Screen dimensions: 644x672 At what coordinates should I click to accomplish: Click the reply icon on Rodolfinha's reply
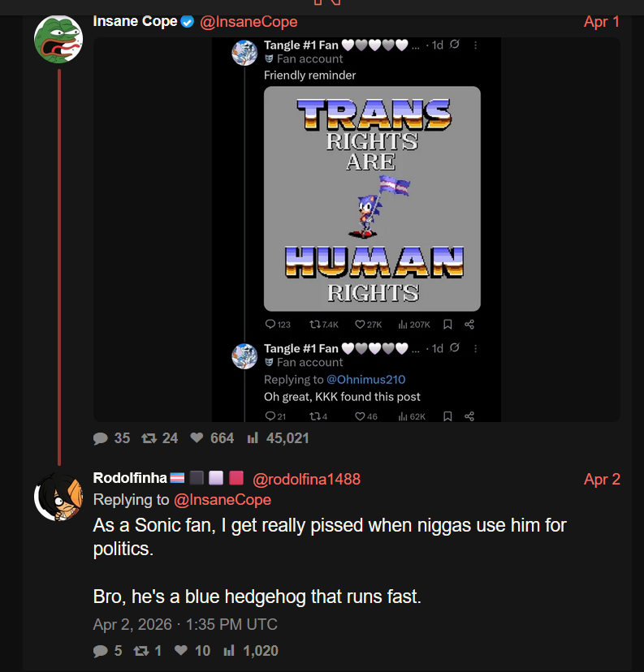click(x=101, y=650)
